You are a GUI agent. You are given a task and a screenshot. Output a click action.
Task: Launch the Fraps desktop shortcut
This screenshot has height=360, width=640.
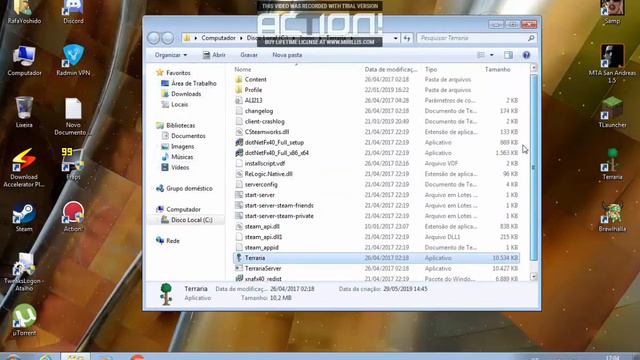click(x=73, y=164)
